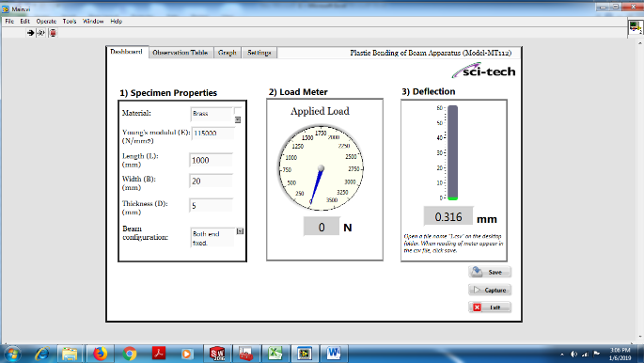This screenshot has width=644, height=363.
Task: Click the Abort Execution stop icon
Action: pos(53,33)
